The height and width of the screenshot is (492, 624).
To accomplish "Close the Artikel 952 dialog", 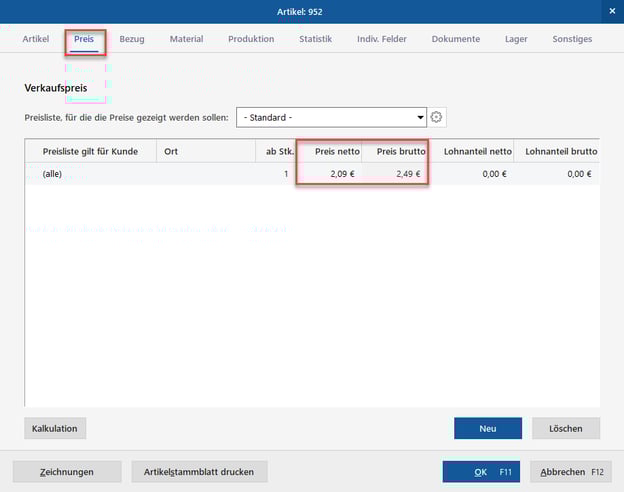I will [x=611, y=11].
